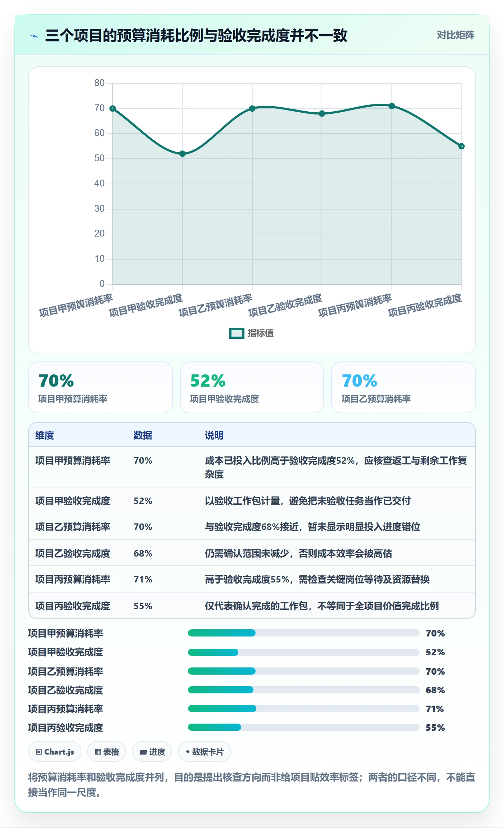Viewport: 504px width, 828px height.
Task: Click the 项目丙预算消耗率 progress bar
Action: [304, 708]
